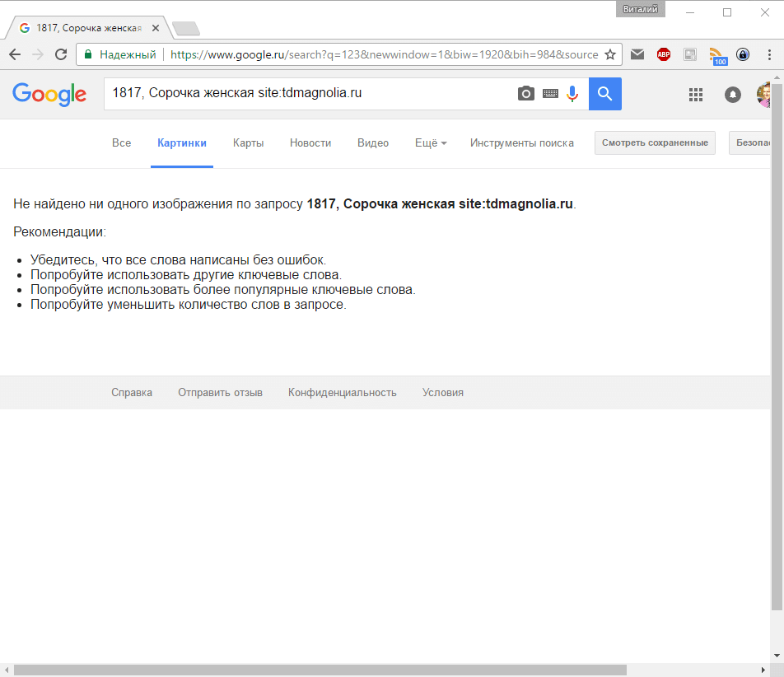Reload the current page
This screenshot has height=677, width=784.
click(61, 54)
